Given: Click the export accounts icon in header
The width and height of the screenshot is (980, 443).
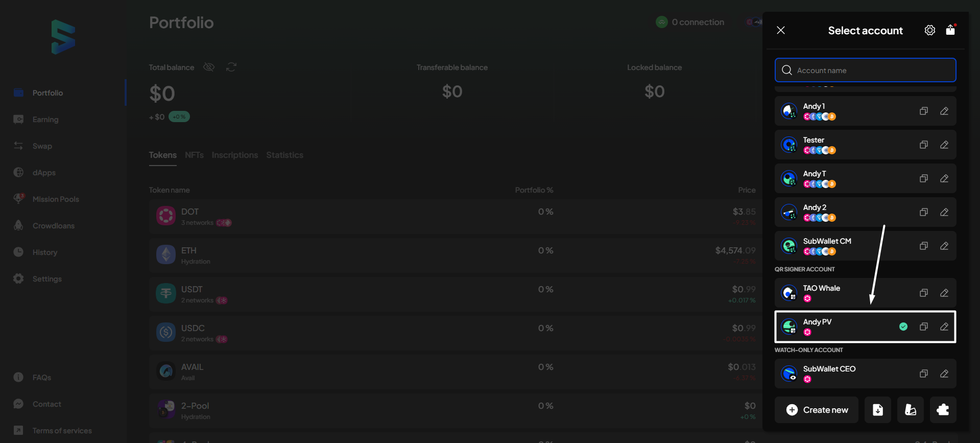Looking at the screenshot, I should click(950, 30).
